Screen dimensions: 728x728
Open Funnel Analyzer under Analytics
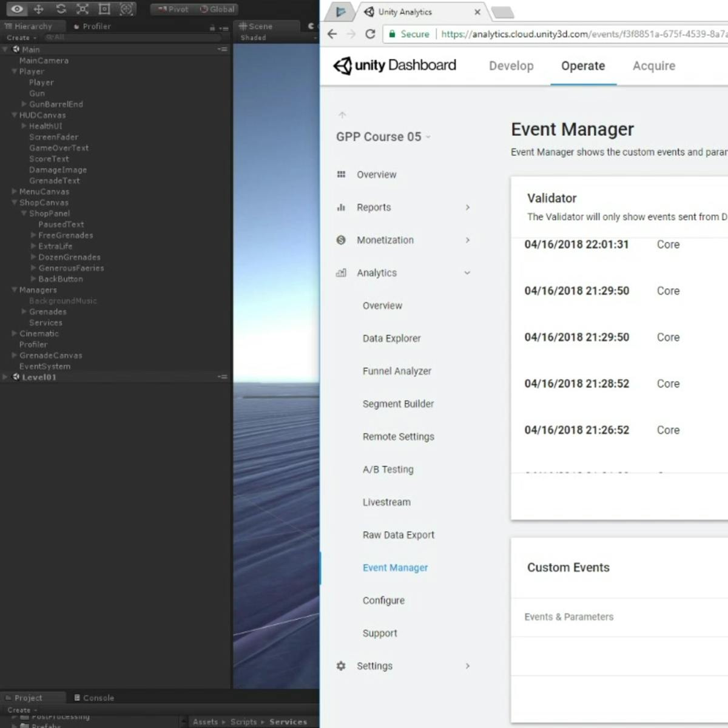coord(397,371)
